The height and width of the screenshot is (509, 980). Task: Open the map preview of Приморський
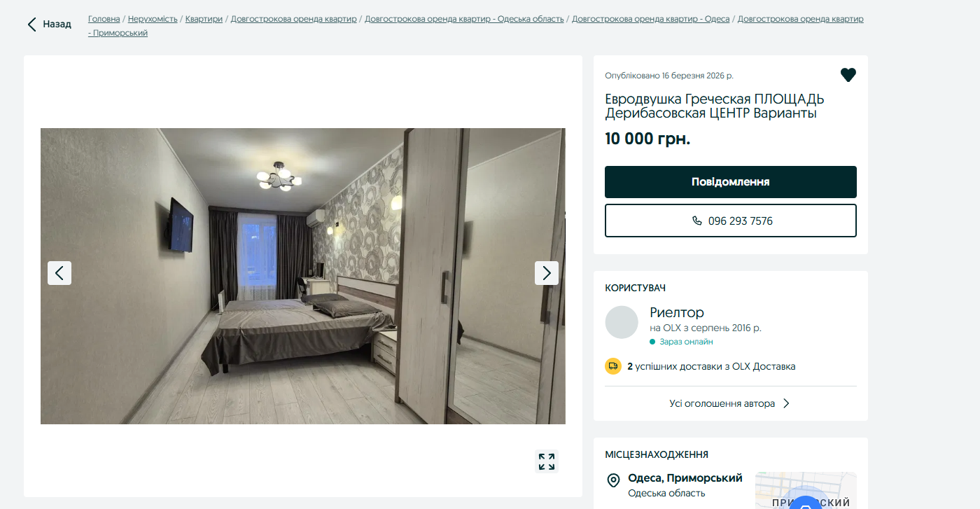pos(806,490)
